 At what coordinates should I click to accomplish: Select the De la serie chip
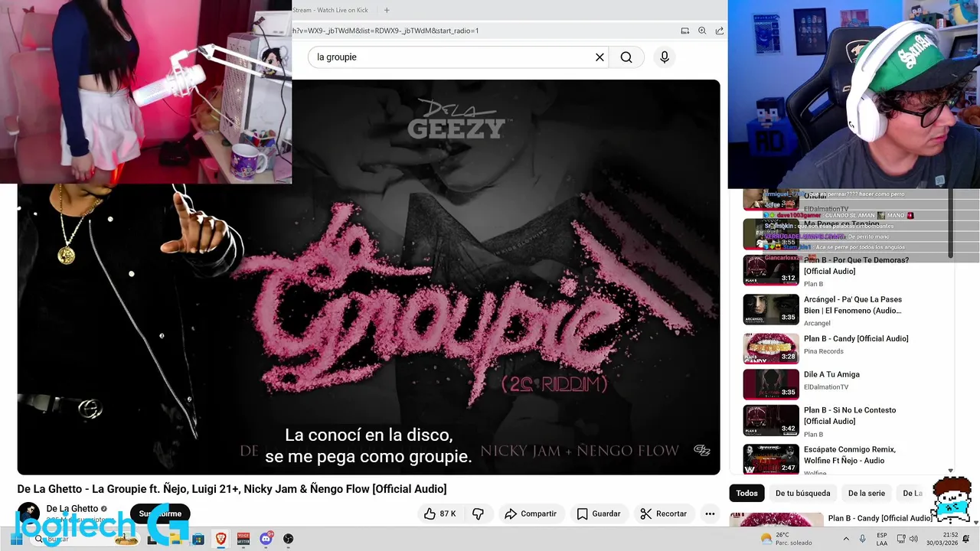tap(866, 494)
